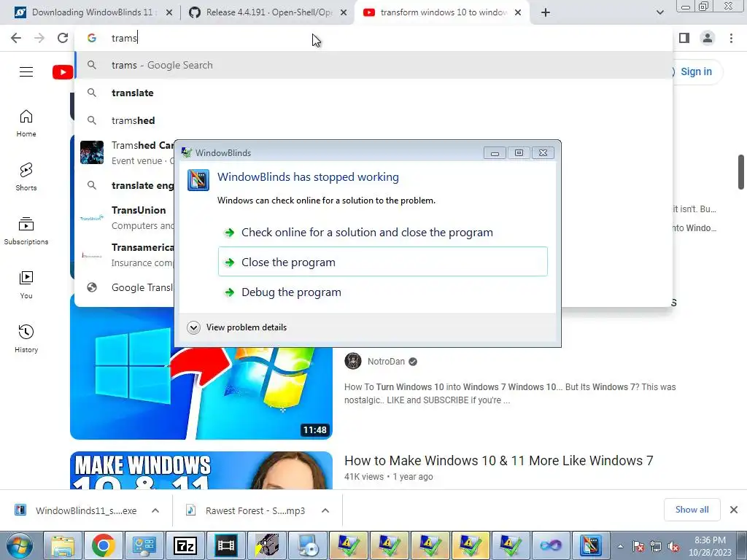Click the WindowBlinds taskbar icon
The image size is (747, 560).
[591, 545]
